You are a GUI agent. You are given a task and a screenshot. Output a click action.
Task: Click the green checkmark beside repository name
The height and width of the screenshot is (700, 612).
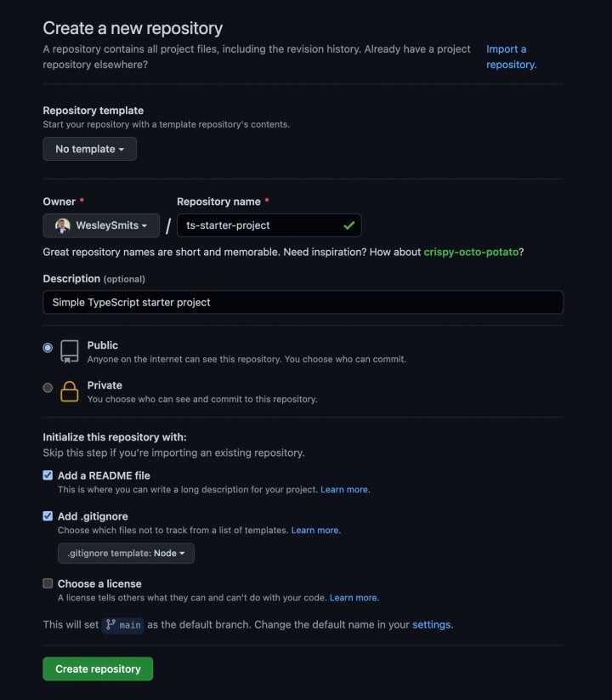350,225
